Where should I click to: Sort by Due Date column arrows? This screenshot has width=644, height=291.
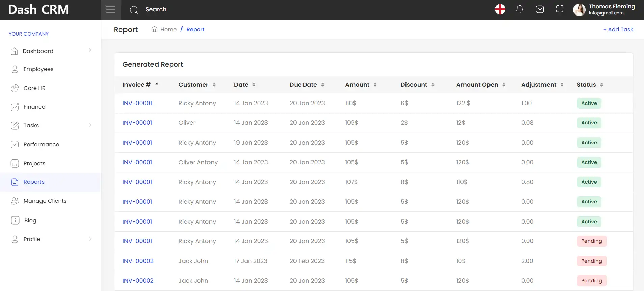click(x=323, y=85)
